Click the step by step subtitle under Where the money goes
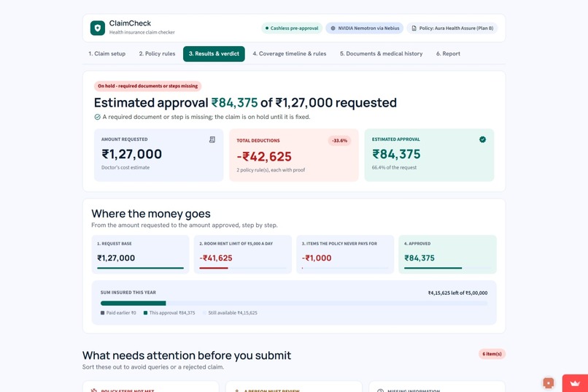Image resolution: width=588 pixels, height=392 pixels. [185, 226]
